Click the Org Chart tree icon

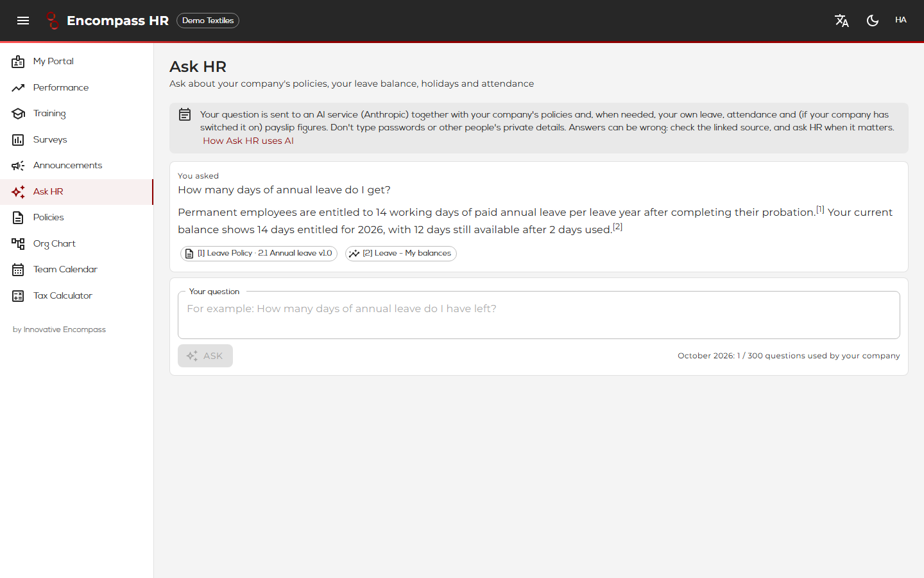(18, 243)
